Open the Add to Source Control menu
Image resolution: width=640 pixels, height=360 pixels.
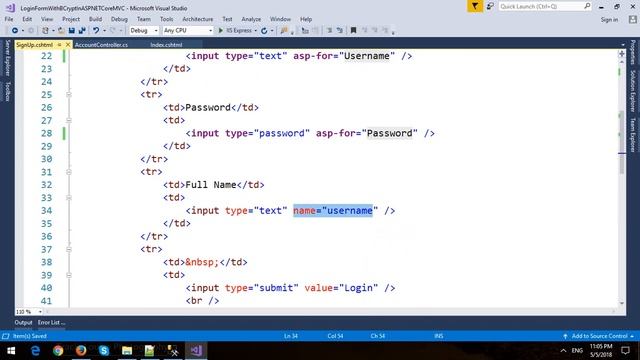pos(599,336)
